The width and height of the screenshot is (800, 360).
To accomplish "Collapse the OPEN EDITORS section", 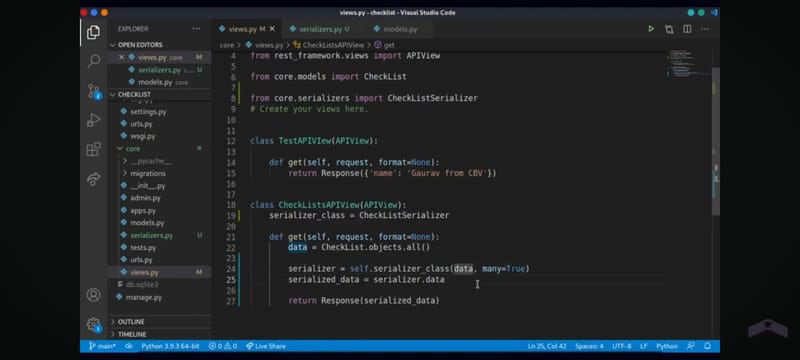I will [x=140, y=45].
